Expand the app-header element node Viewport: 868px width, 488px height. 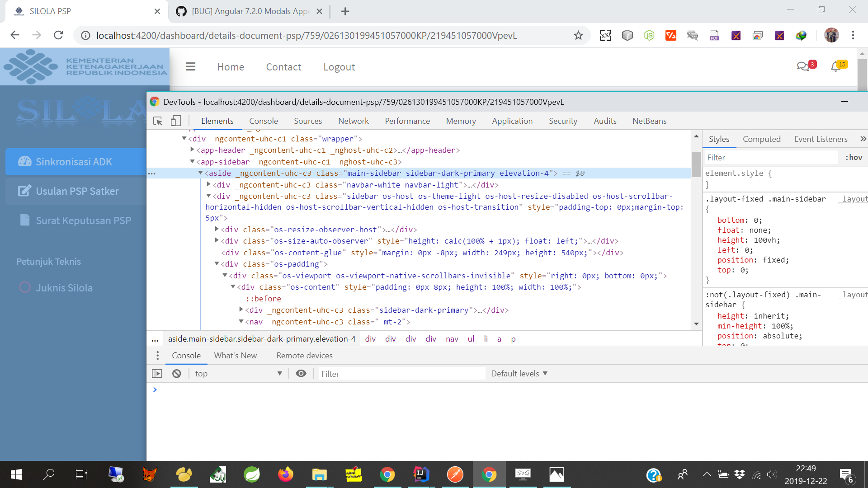(x=192, y=150)
